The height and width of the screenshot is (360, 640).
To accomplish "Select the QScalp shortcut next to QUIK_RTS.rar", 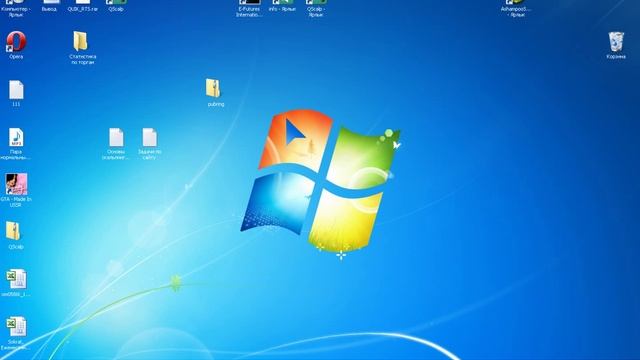I will 116,6.
